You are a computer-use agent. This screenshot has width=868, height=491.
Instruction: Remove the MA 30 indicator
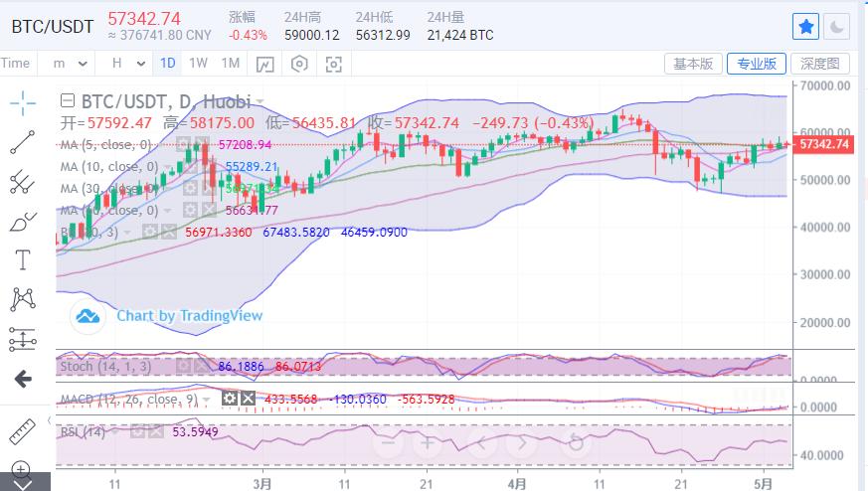click(x=208, y=189)
